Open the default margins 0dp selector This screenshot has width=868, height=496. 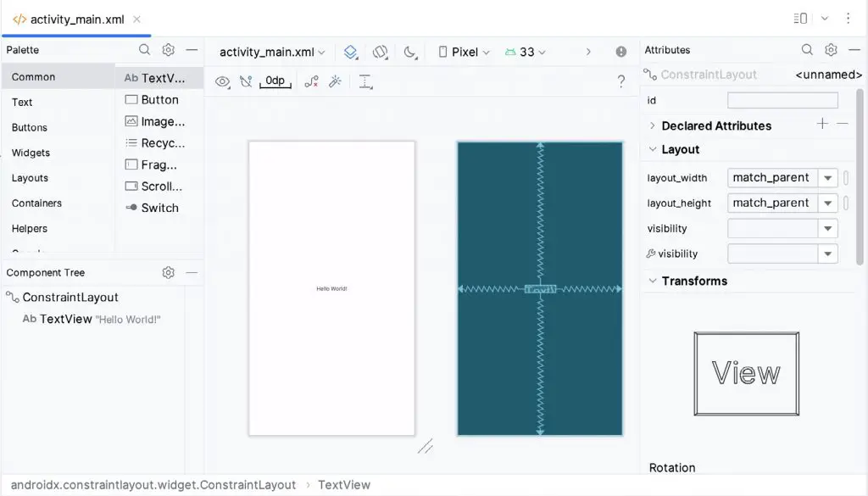274,81
